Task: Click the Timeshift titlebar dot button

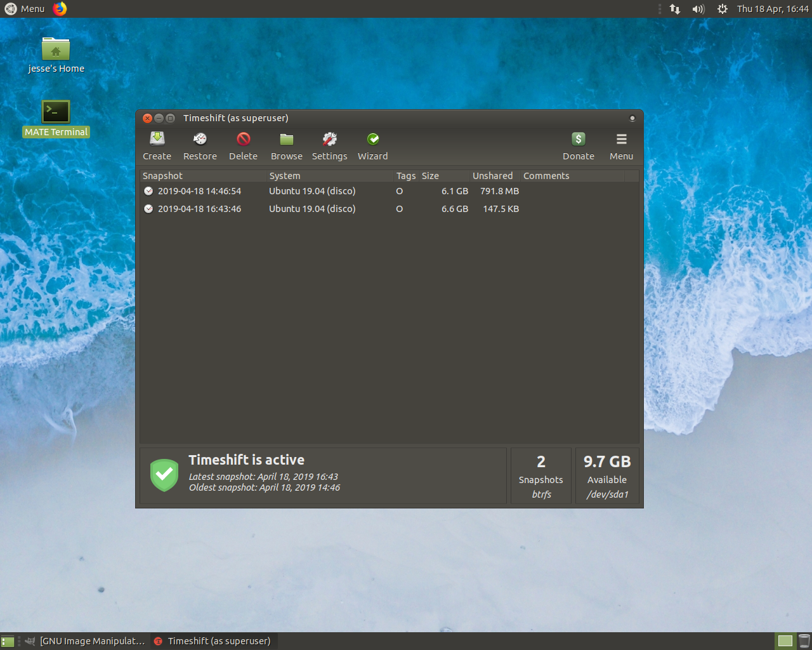Action: click(632, 118)
